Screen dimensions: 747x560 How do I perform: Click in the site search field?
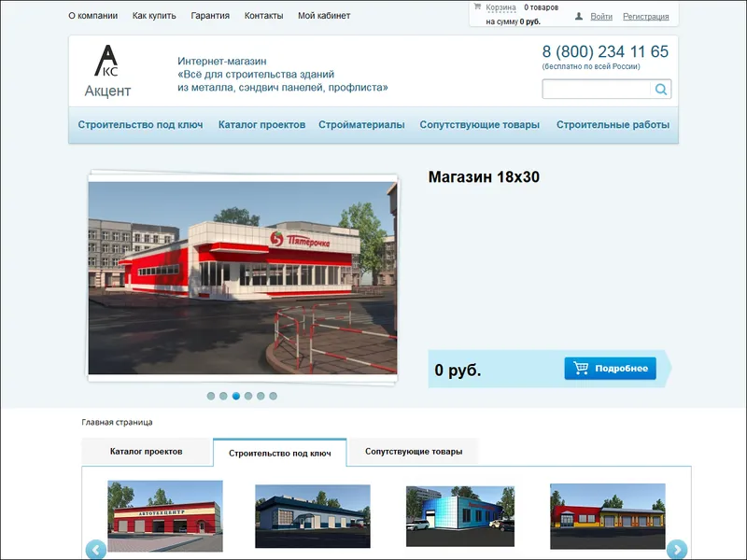point(597,89)
